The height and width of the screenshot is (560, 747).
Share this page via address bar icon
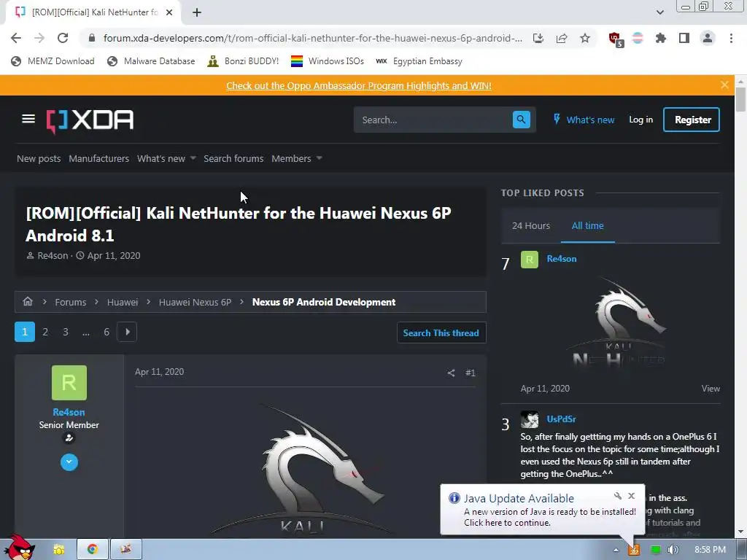point(562,38)
